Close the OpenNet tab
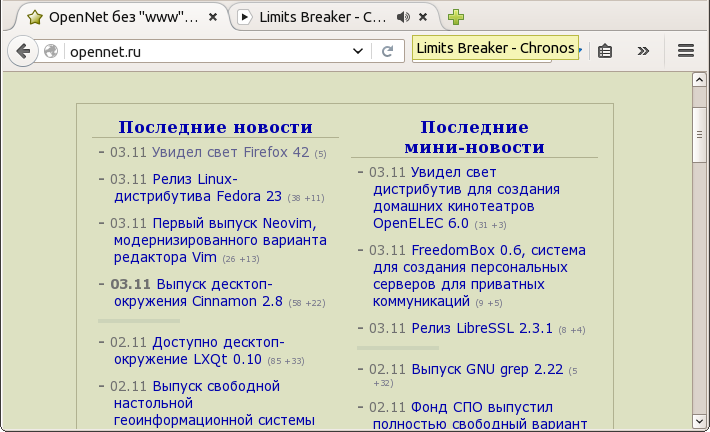The width and height of the screenshot is (710, 432). 213,17
